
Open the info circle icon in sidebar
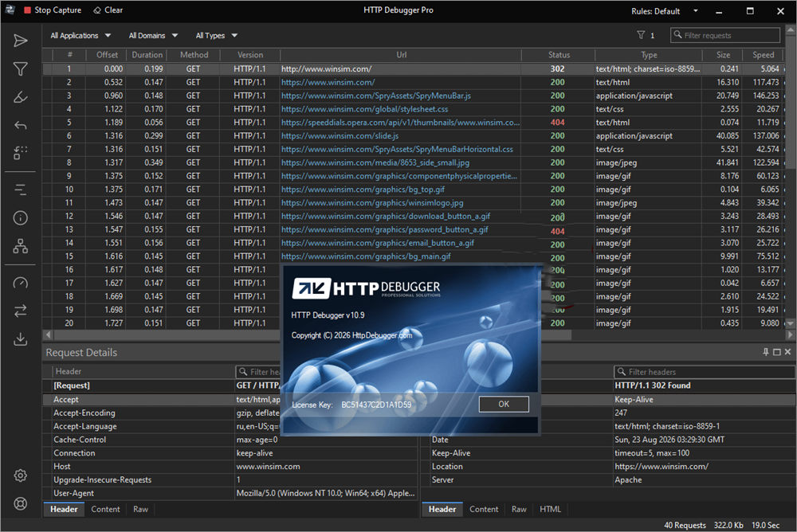pyautogui.click(x=21, y=218)
